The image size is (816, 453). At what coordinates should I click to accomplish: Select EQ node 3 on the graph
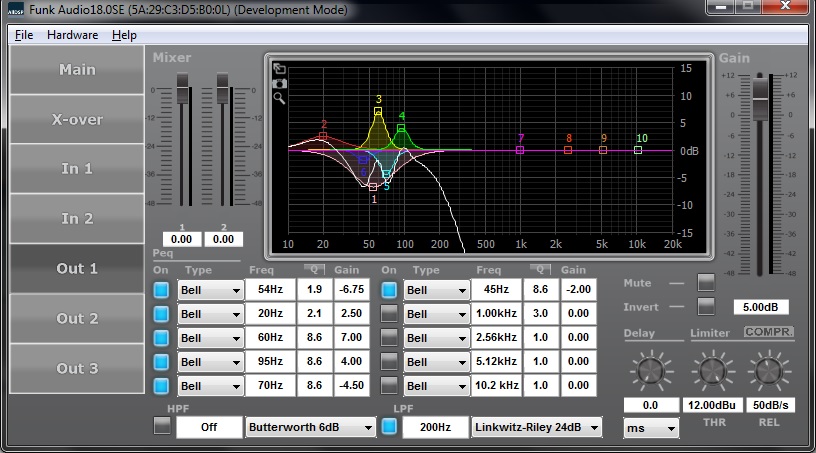point(378,112)
